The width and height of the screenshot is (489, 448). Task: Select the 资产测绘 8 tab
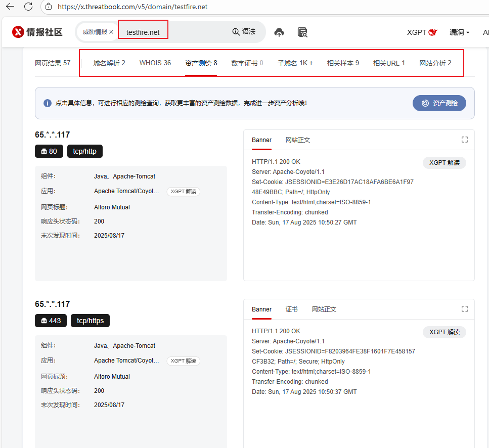(201, 63)
